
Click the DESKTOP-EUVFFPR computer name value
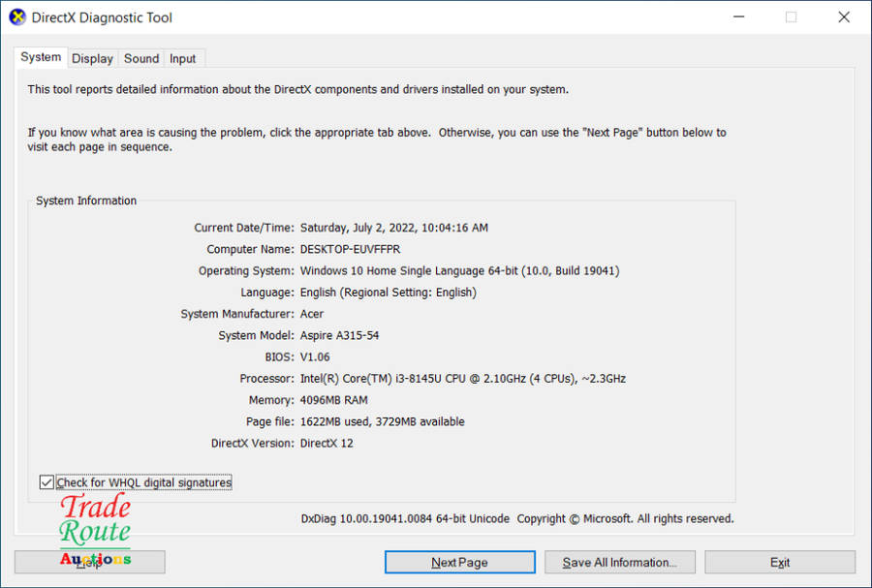click(x=350, y=250)
